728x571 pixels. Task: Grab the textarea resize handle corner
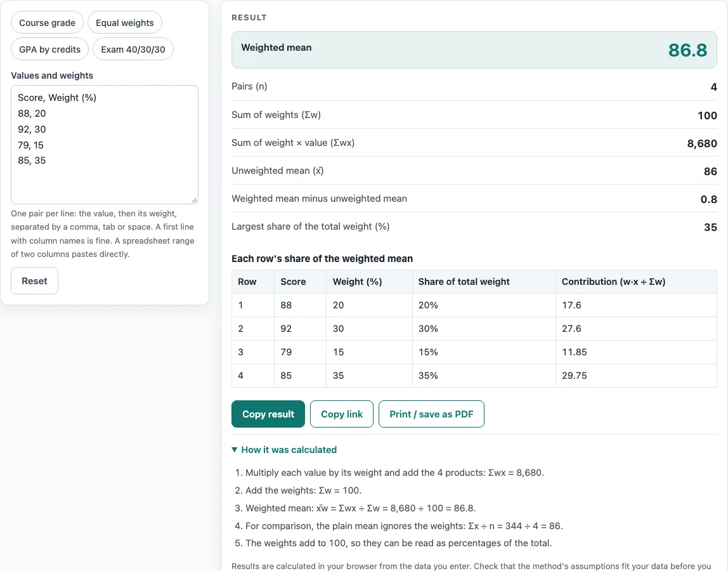click(x=195, y=200)
